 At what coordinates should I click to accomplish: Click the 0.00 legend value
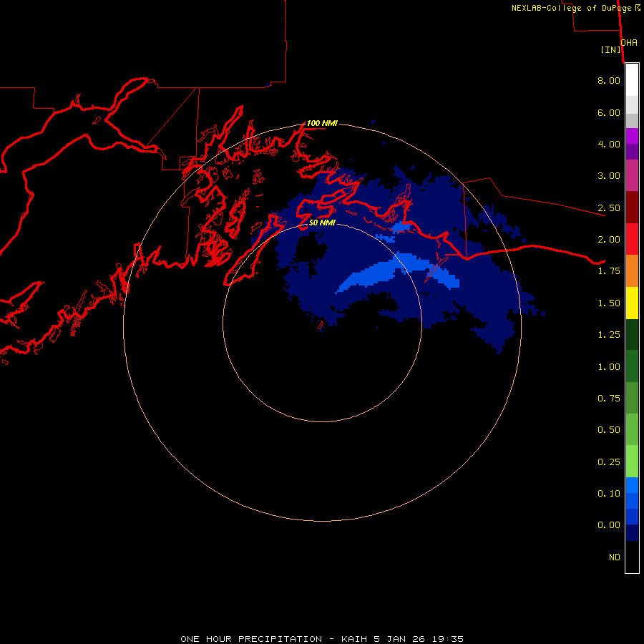point(609,525)
